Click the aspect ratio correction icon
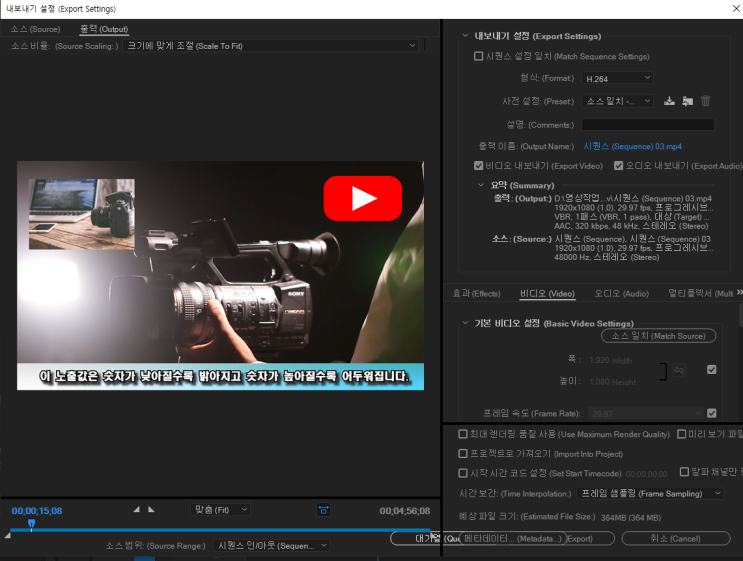743x561 pixels. coord(324,510)
